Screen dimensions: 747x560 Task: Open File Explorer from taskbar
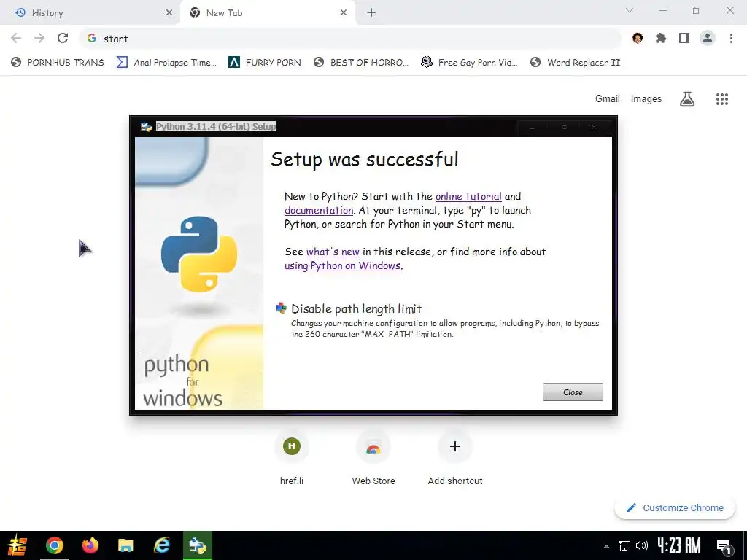[x=125, y=545]
